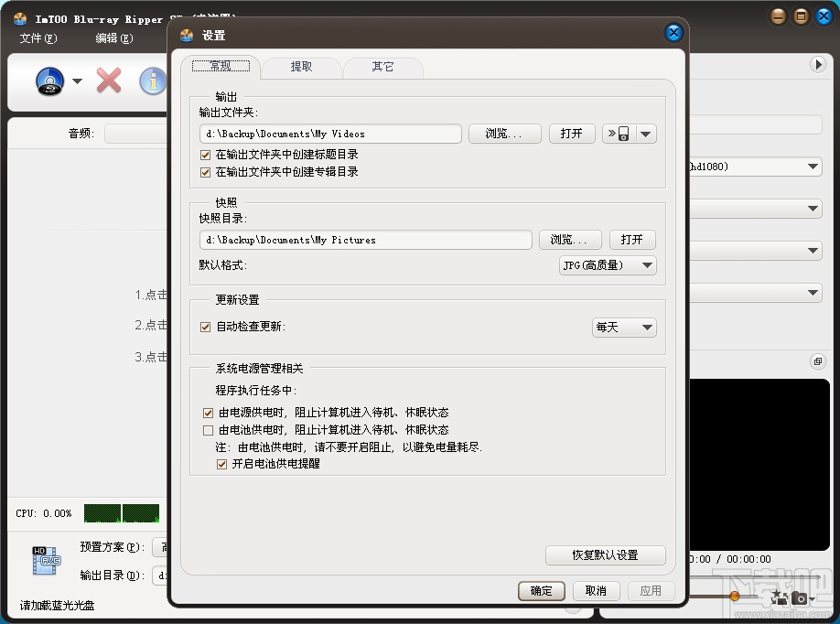Image resolution: width=840 pixels, height=624 pixels.
Task: Open the snapshot camera dropdown arrow
Action: pos(812,600)
